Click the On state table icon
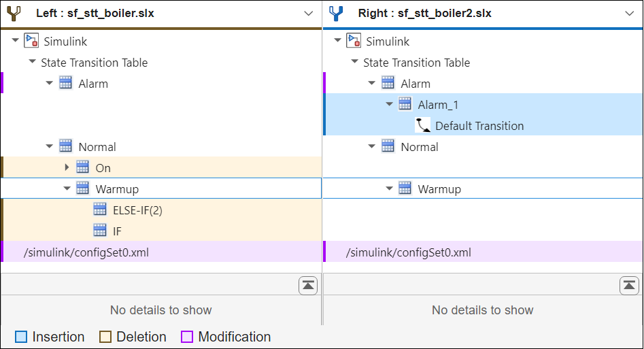 [x=83, y=167]
